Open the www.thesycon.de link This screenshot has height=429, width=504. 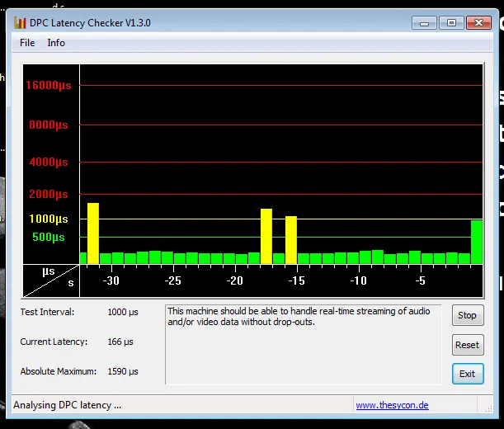pos(392,405)
